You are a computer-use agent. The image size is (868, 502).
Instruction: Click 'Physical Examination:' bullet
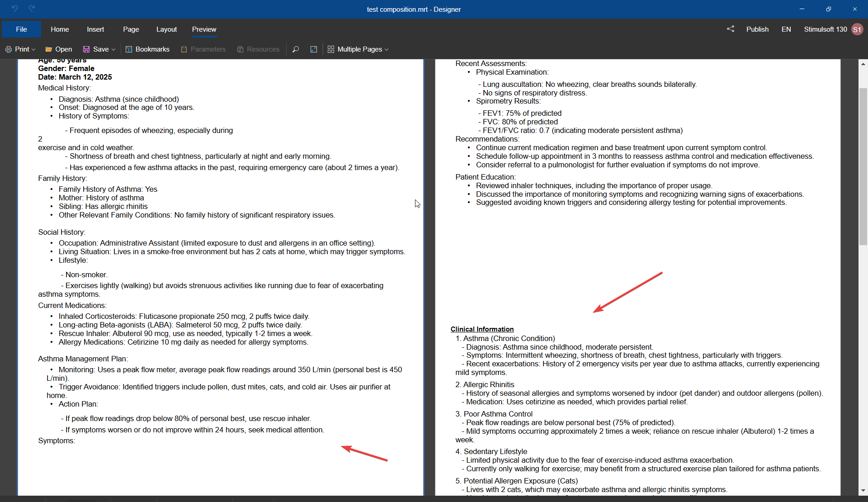point(512,72)
